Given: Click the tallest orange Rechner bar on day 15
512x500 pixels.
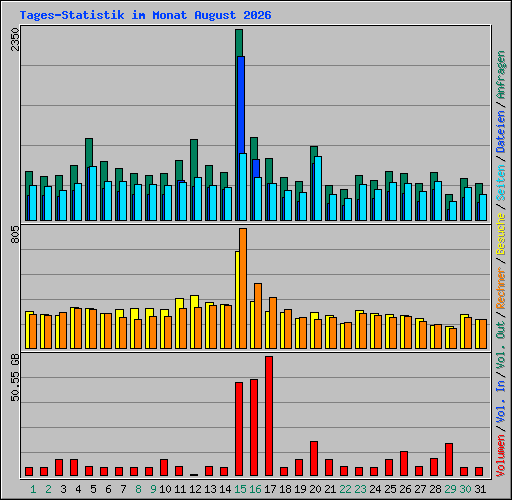Looking at the screenshot, I should 243,288.
